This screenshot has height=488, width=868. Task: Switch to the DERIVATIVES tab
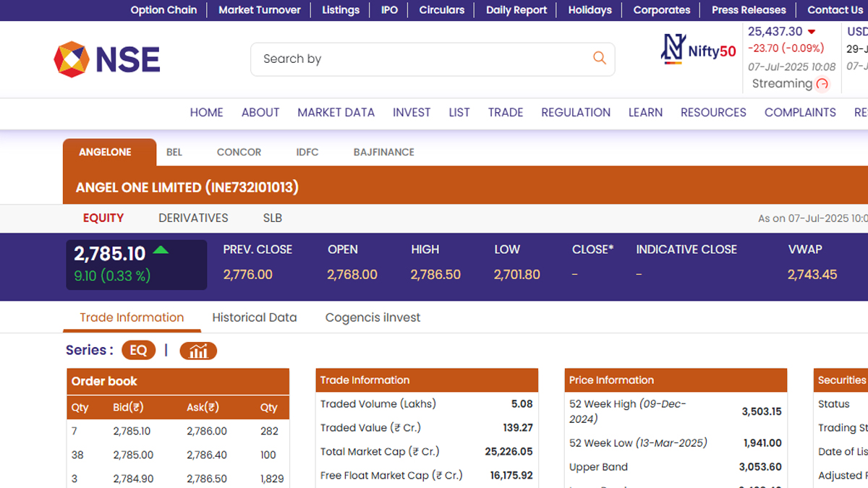193,218
